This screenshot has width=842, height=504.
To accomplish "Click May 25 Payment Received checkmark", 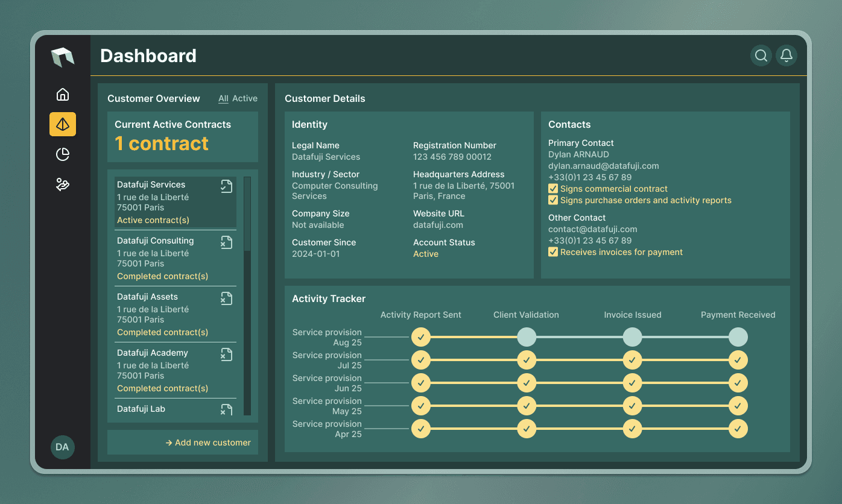I will 738,406.
